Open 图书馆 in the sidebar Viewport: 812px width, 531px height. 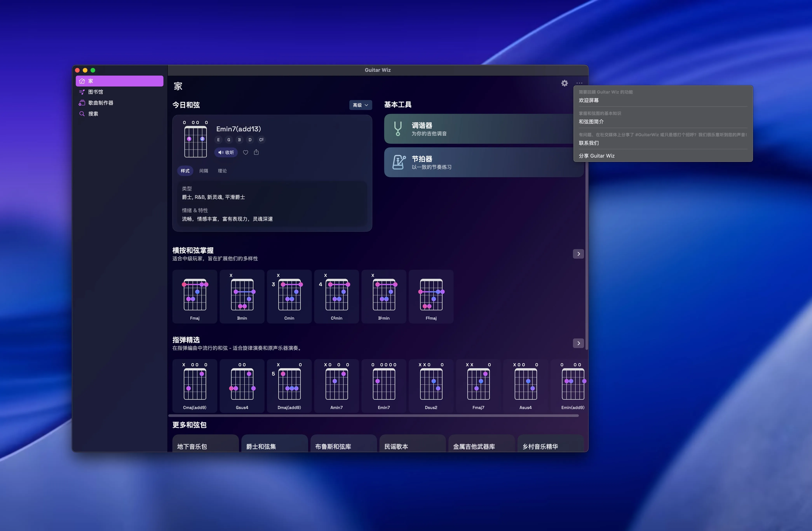(x=119, y=92)
